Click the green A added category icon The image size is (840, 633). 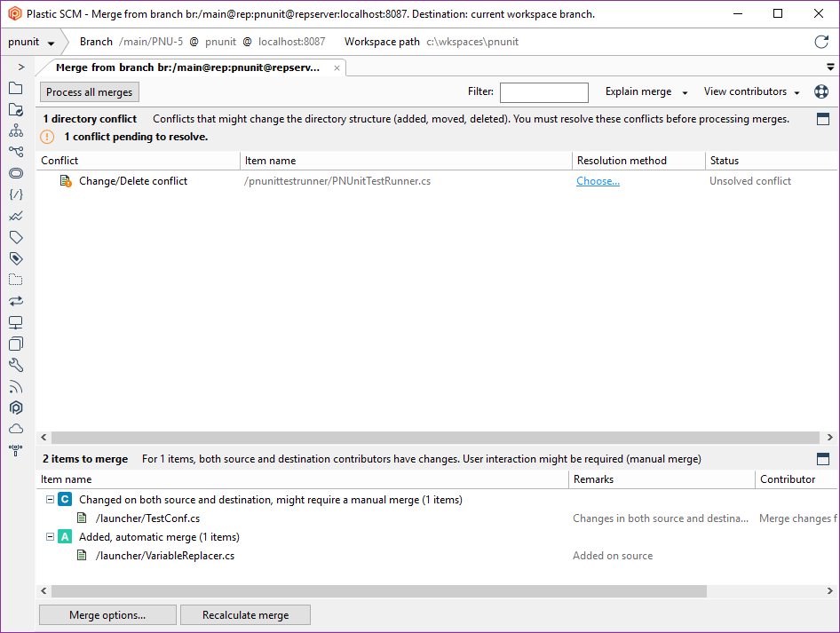65,536
